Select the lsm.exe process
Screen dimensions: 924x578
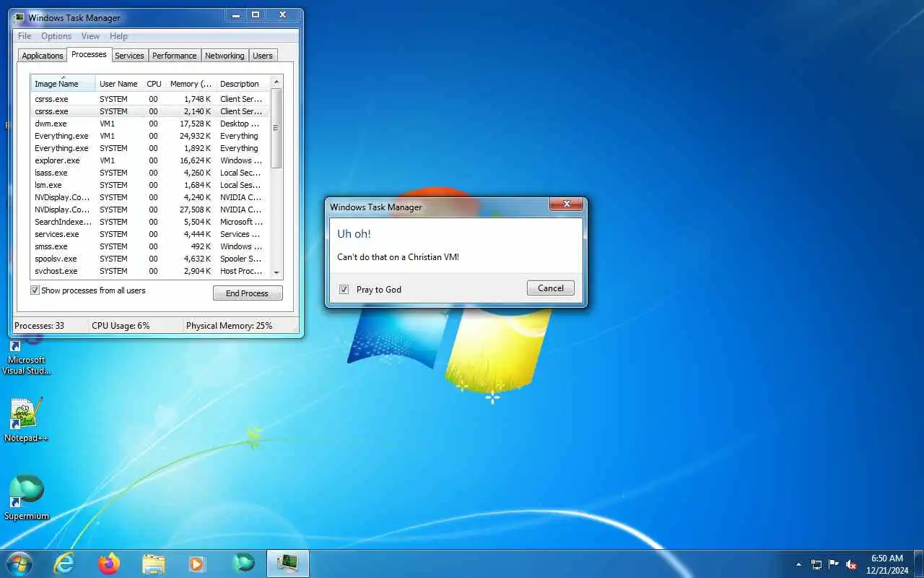[x=150, y=185]
